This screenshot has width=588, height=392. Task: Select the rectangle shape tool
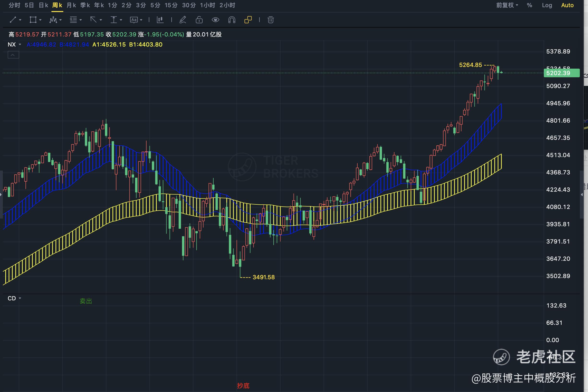tap(33, 20)
